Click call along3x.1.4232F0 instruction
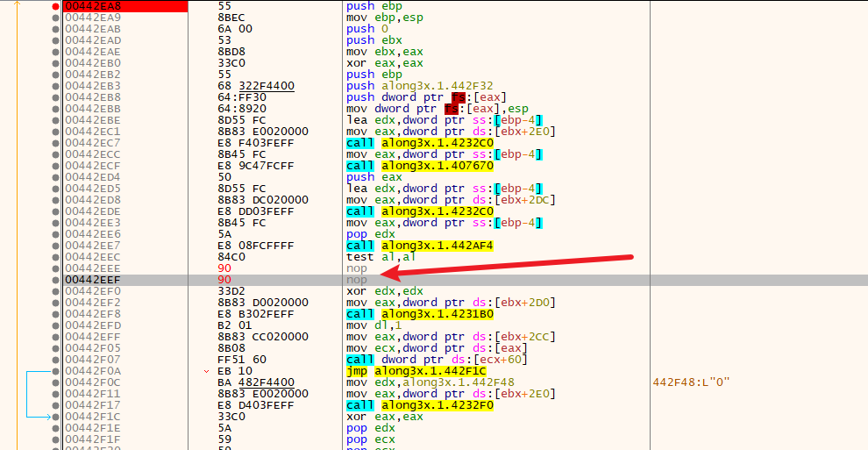This screenshot has width=868, height=450. (x=420, y=405)
